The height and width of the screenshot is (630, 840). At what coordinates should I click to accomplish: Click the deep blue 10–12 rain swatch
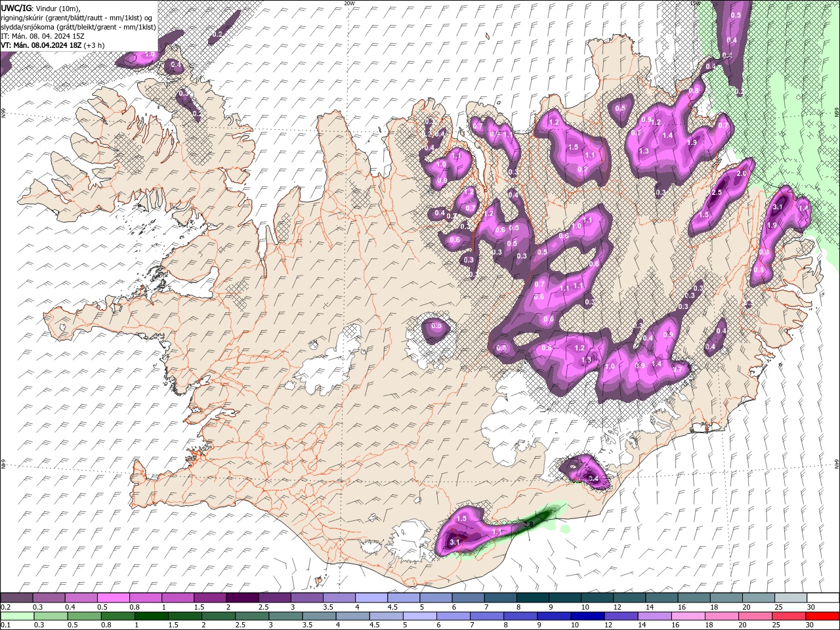(x=586, y=616)
